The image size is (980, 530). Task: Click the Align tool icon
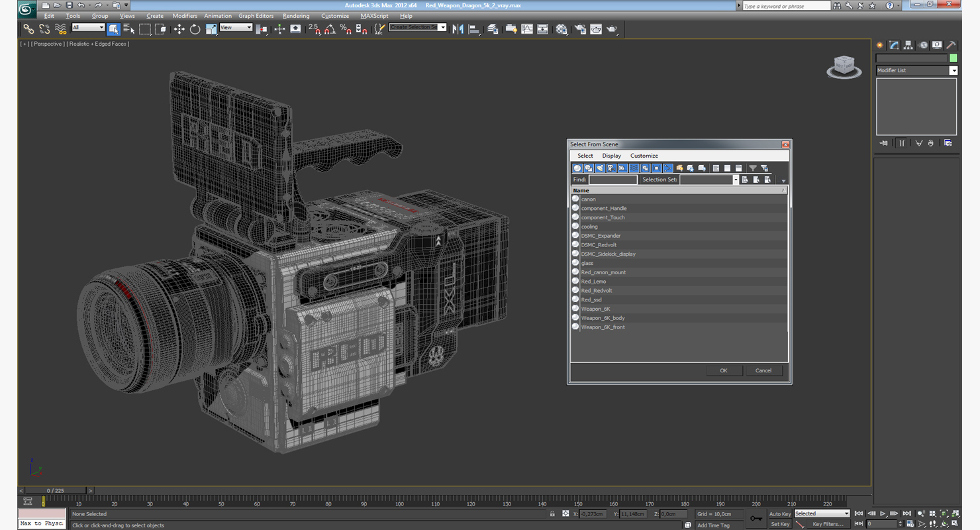coord(474,29)
